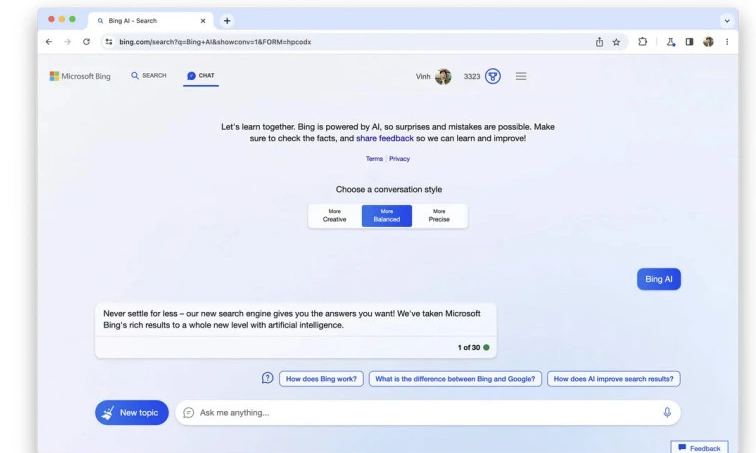
Task: Click the chat bubble icon in input box
Action: point(189,413)
